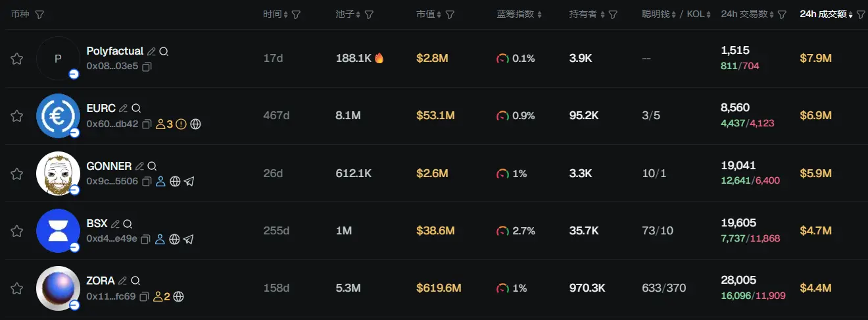Open the filter for 市值 column
Viewport: 868px width, 320px height.
[450, 14]
